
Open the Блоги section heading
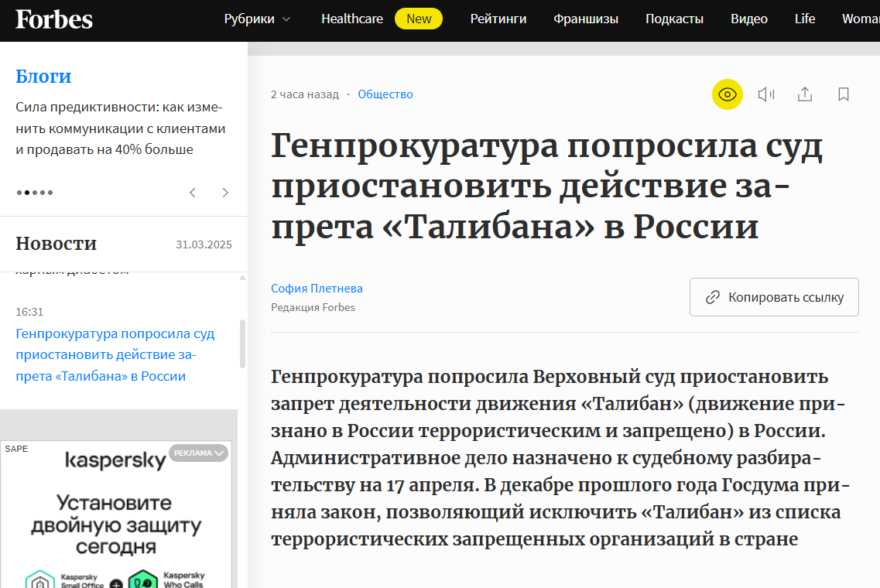43,77
